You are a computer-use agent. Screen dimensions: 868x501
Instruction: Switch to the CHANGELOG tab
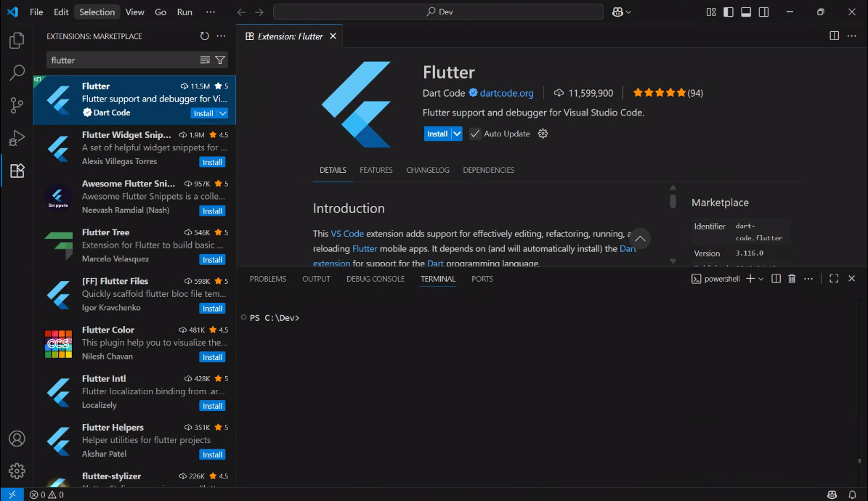click(428, 170)
